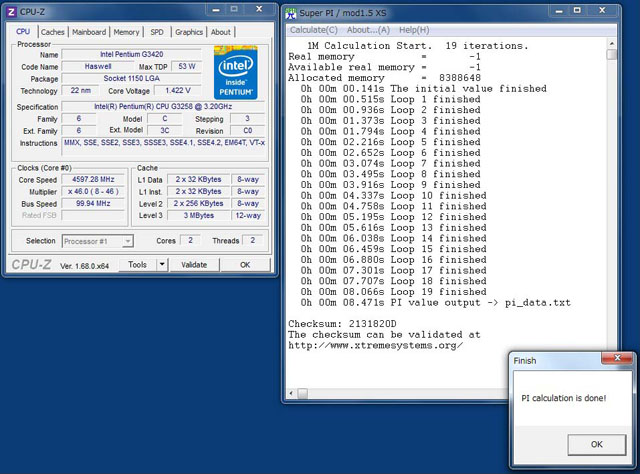Switch to the CPU tab
Screen dimensions: 640x474
pos(23,31)
